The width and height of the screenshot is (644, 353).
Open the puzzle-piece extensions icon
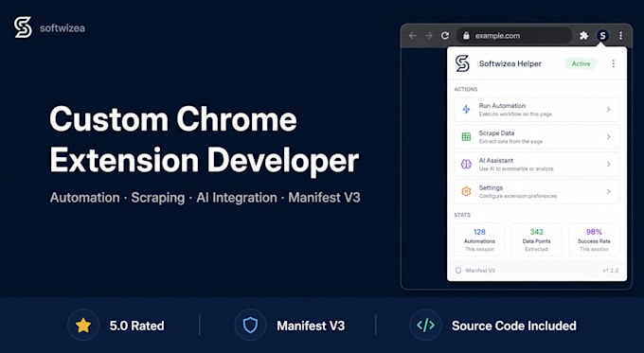pyautogui.click(x=583, y=36)
